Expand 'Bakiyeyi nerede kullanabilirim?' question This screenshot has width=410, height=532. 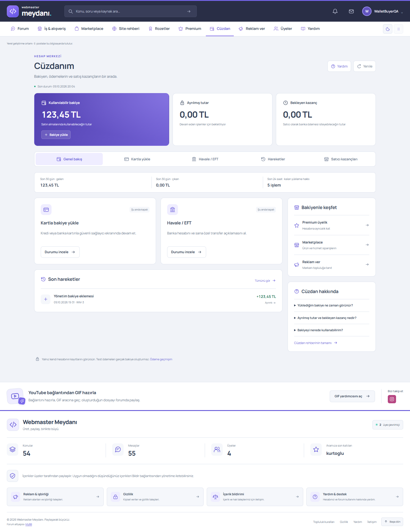[x=331, y=330]
